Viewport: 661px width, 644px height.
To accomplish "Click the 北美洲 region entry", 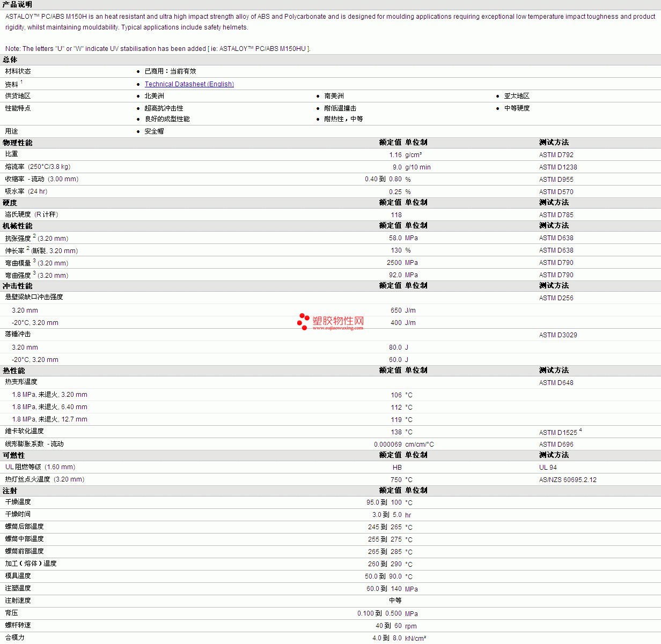I will tap(155, 96).
